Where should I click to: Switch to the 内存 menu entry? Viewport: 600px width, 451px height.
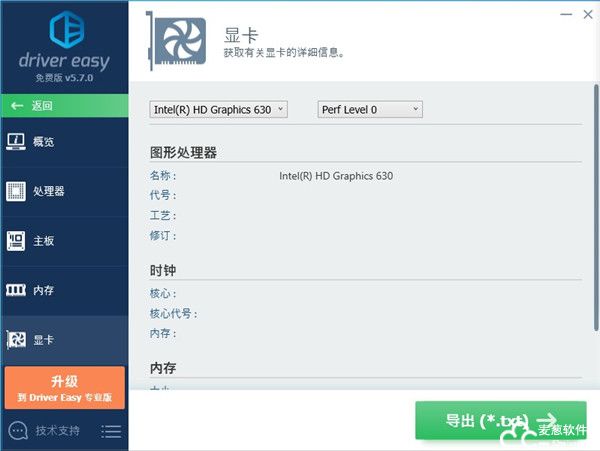point(44,290)
